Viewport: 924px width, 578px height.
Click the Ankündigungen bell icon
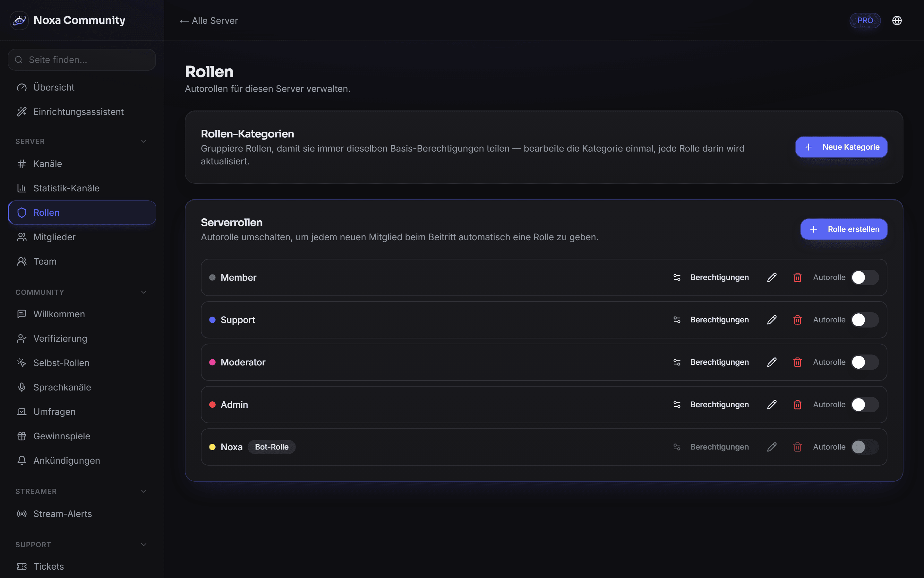(x=22, y=461)
